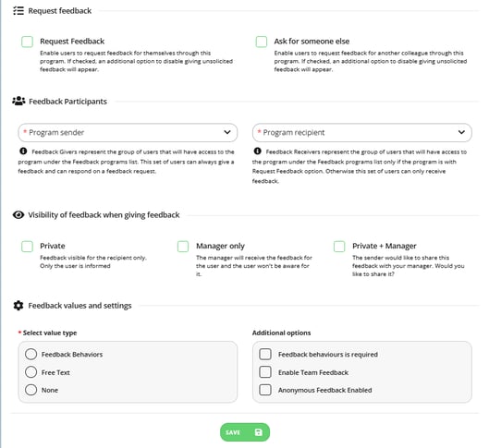Click the gear icon for Feedback values and settings
This screenshot has width=489, height=448.
(18, 306)
